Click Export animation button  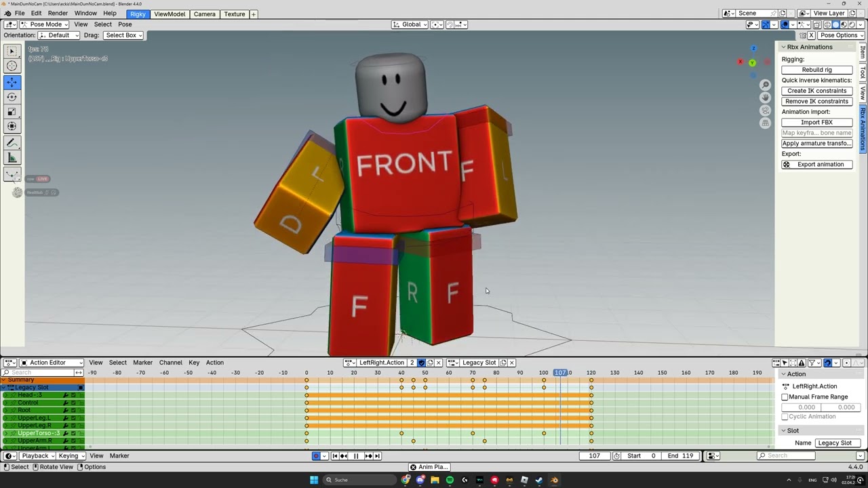(816, 165)
